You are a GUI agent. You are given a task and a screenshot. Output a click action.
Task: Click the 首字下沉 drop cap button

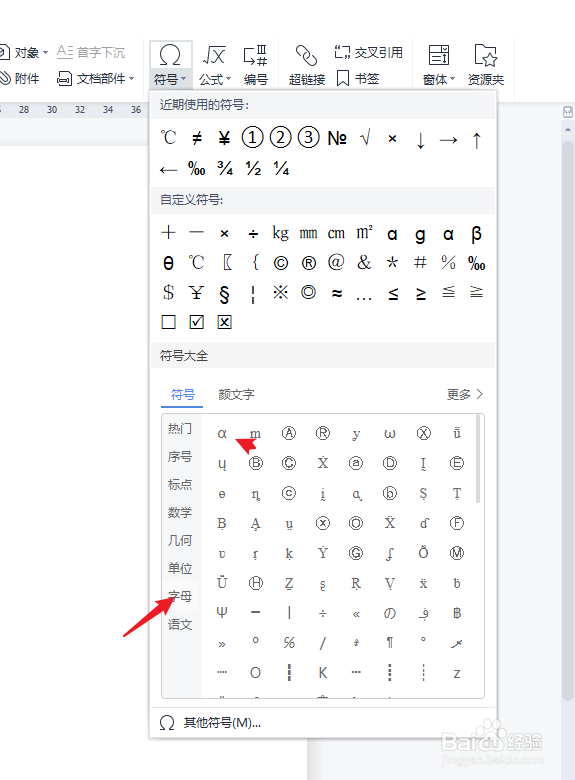click(x=91, y=52)
